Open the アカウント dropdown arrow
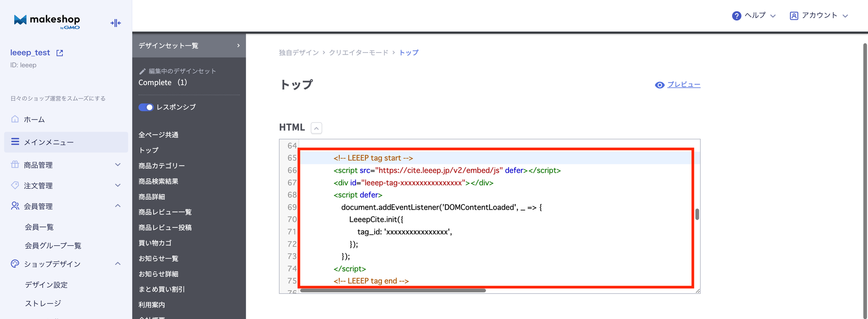The width and height of the screenshot is (868, 319). coord(845,16)
